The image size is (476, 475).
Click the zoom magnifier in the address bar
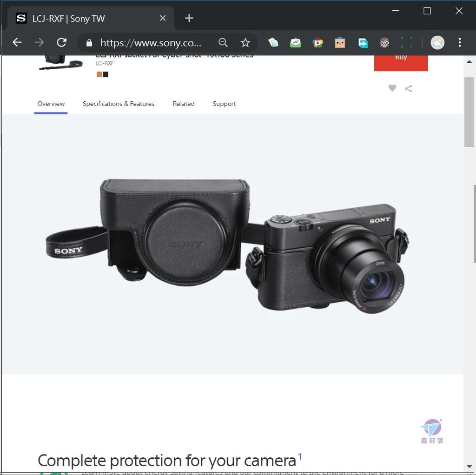click(x=223, y=42)
